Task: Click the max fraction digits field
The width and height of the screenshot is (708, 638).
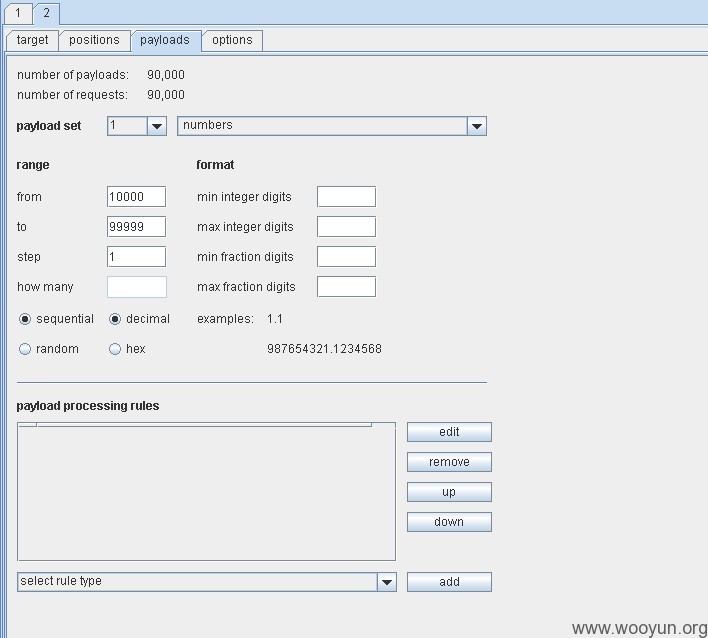Action: tap(346, 287)
